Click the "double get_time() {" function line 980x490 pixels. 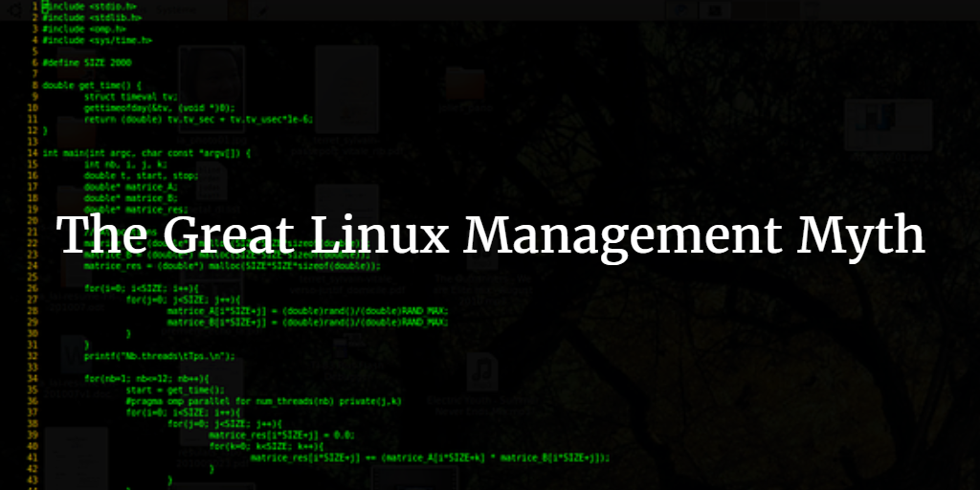(x=92, y=85)
